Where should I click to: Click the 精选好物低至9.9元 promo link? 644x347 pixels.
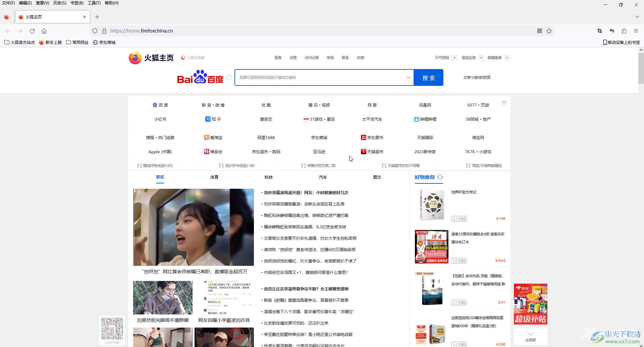tap(155, 166)
